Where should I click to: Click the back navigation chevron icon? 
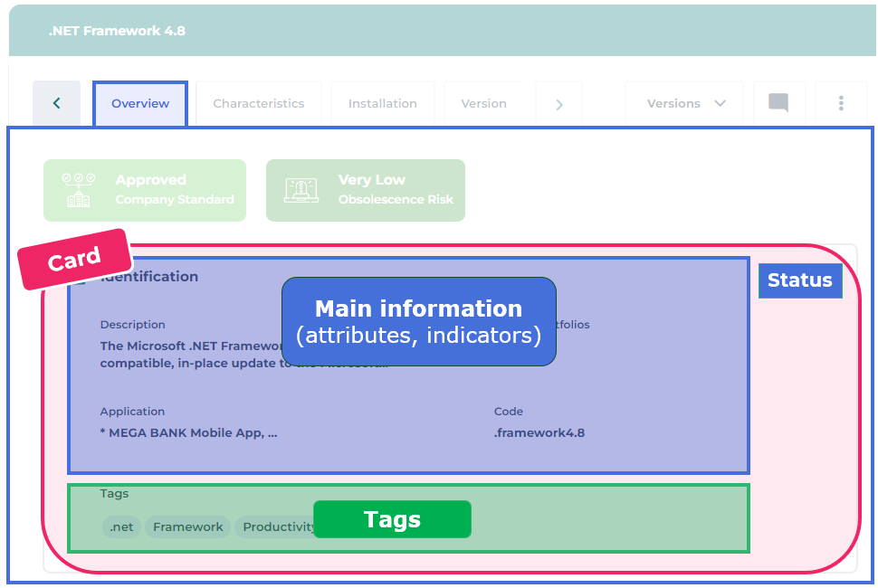coord(56,103)
